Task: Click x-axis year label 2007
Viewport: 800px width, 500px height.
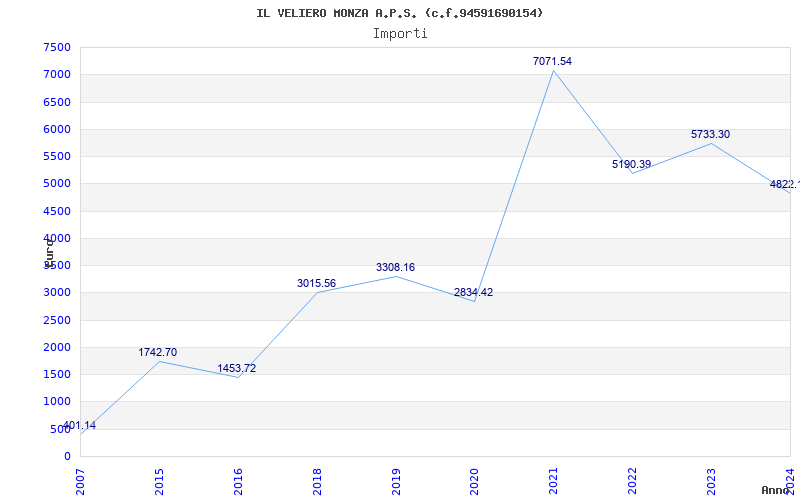Action: 80,482
